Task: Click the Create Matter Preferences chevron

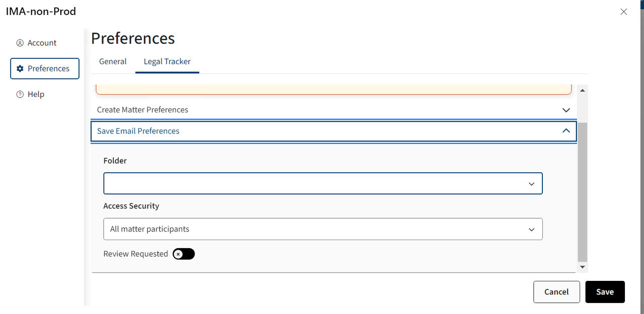Action: click(566, 110)
